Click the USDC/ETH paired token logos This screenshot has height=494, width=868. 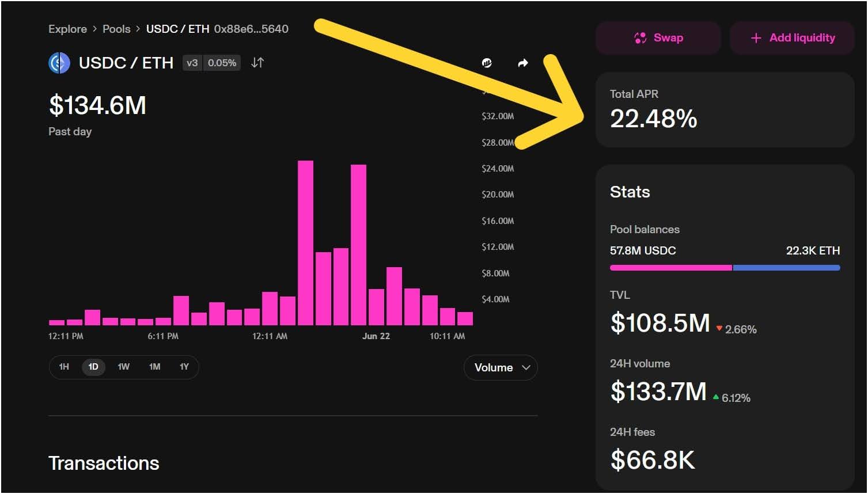[58, 62]
